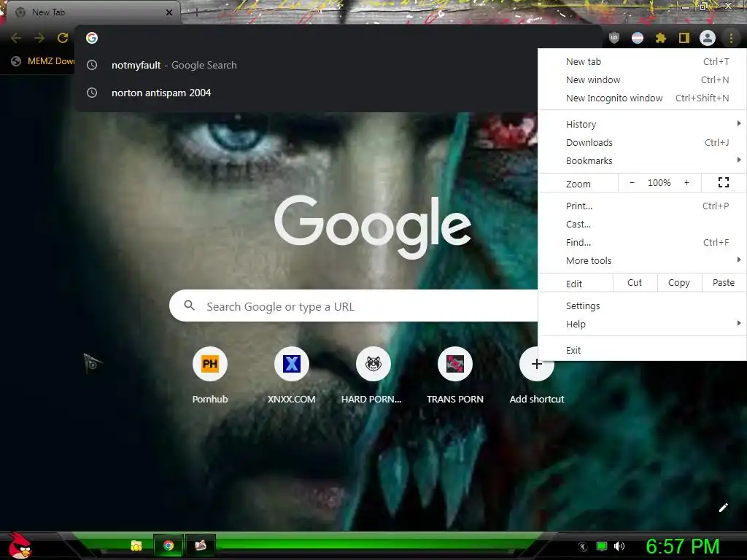747x560 pixels.
Task: Go back using the browser back arrow
Action: [x=16, y=38]
